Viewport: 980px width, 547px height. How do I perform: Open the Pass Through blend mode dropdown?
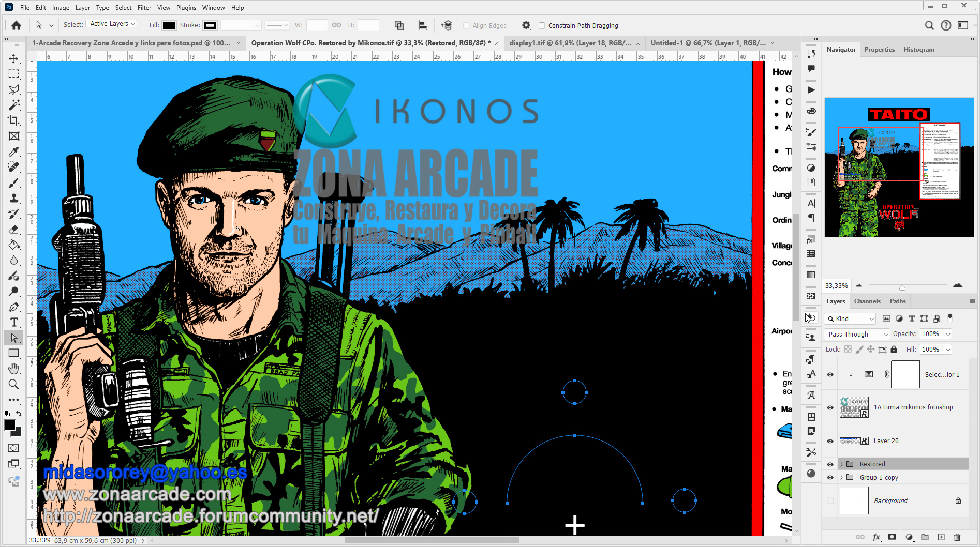tap(857, 334)
